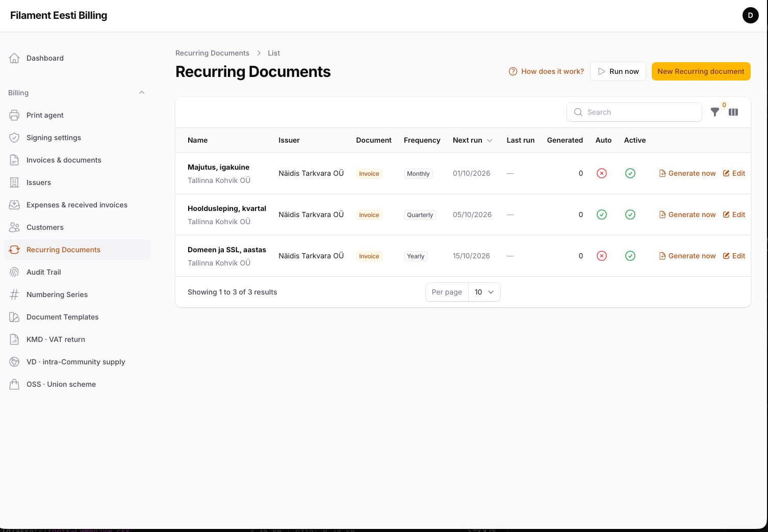Click the Customers people icon
This screenshot has height=532, width=768.
(x=14, y=227)
